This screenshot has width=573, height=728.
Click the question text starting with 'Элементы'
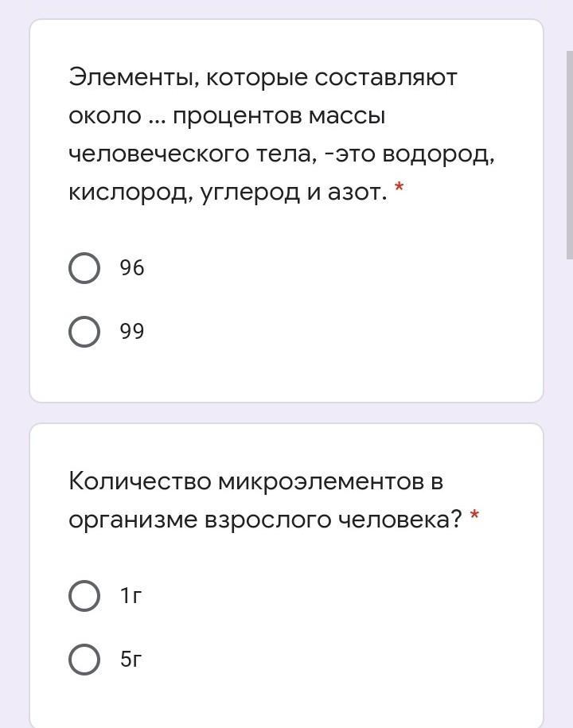coord(263,78)
